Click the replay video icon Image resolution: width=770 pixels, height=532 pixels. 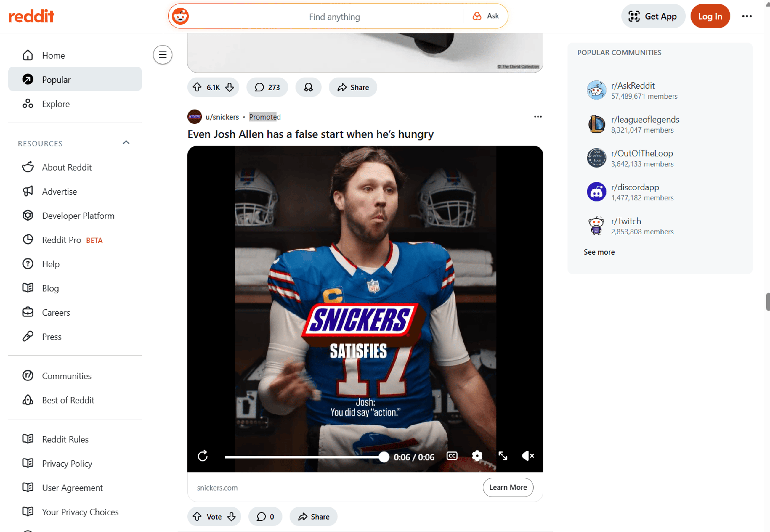pyautogui.click(x=202, y=456)
